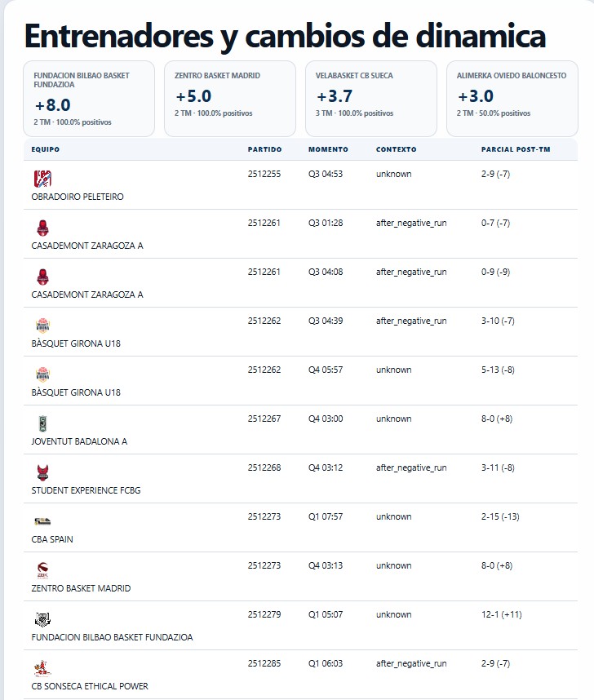594x700 pixels.
Task: Click match number 2512255
Action: (x=264, y=174)
